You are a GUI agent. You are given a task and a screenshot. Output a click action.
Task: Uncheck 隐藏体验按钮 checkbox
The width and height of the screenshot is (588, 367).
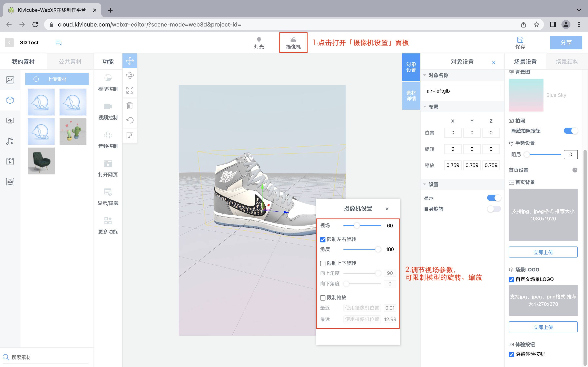click(511, 354)
